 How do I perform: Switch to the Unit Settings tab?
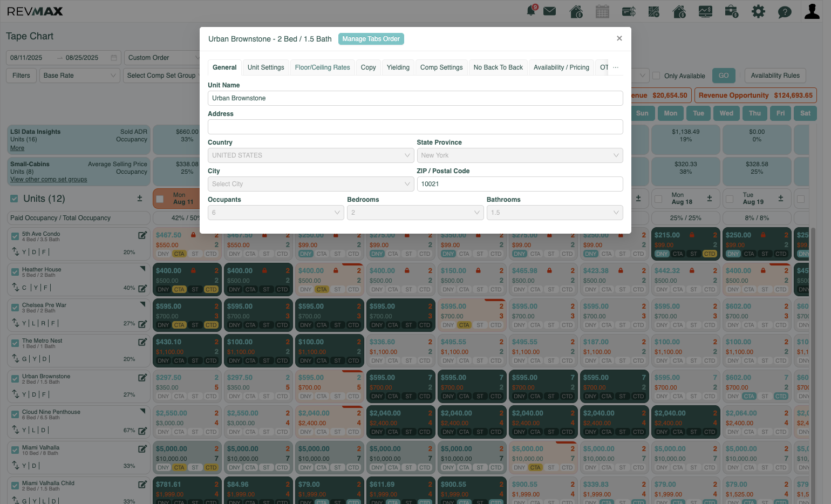266,67
